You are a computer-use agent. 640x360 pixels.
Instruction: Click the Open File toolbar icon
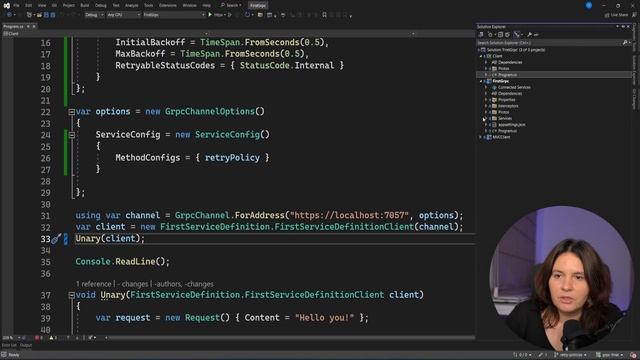point(39,15)
